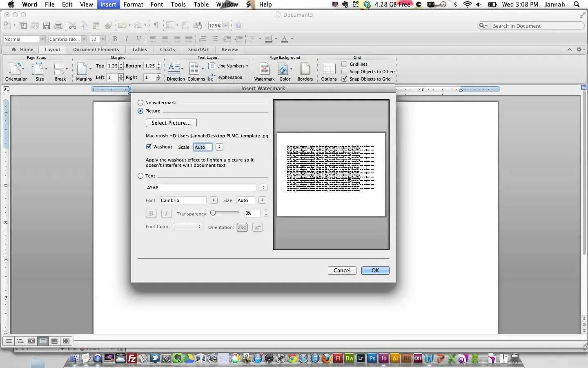Open the watermark text ASAP dropdown
Screen dimensions: 588x368
[x=263, y=188]
